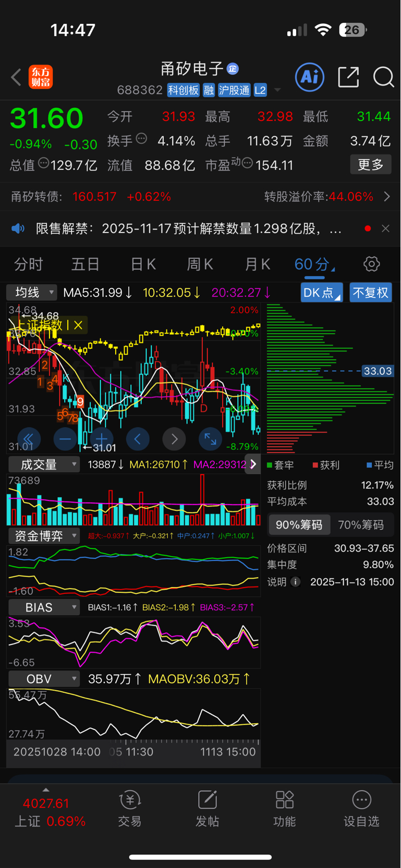Switch to 周K tab

(x=200, y=264)
